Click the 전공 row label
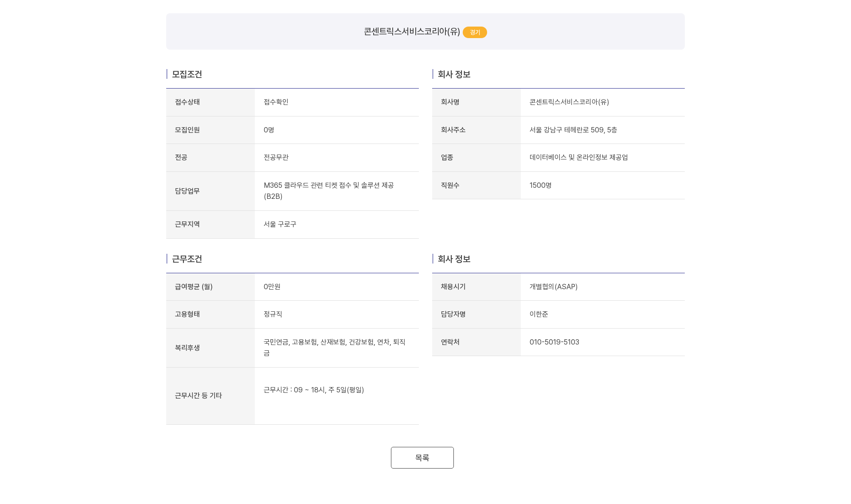This screenshot has height=504, width=851. pos(181,157)
